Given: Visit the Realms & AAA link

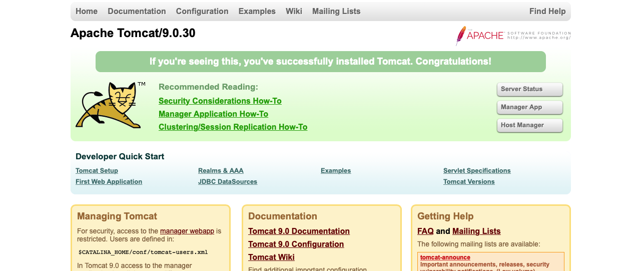Looking at the screenshot, I should coord(221,171).
